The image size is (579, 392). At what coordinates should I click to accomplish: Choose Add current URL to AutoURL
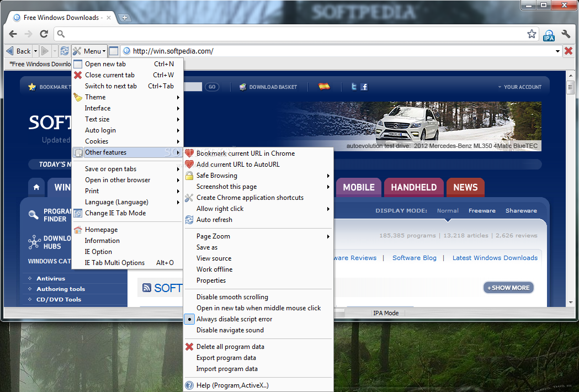pos(258,165)
